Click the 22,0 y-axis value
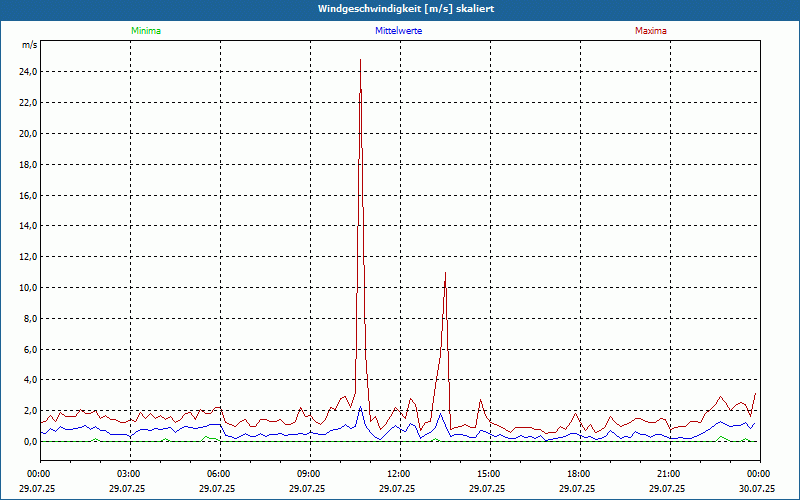The width and height of the screenshot is (800, 500). [29, 103]
